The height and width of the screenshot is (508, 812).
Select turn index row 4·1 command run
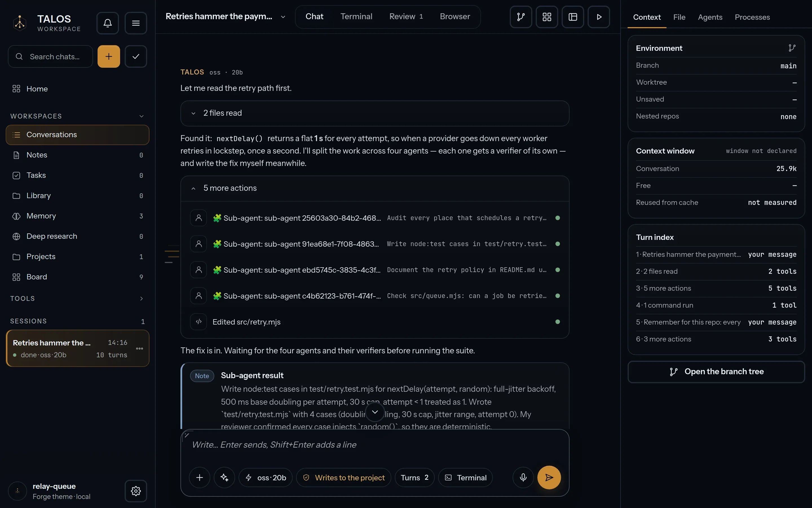point(716,305)
